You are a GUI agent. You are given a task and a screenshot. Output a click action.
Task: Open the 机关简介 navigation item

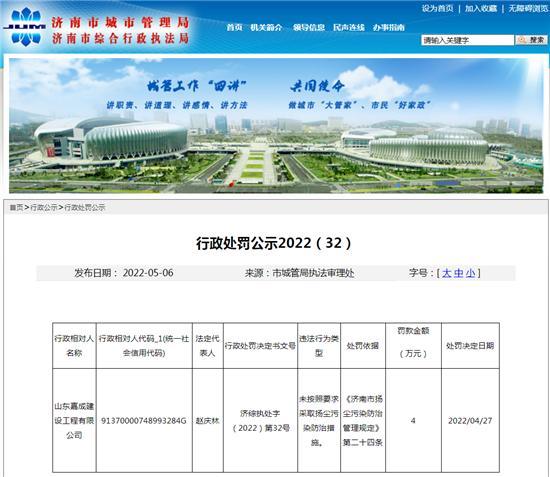(266, 27)
